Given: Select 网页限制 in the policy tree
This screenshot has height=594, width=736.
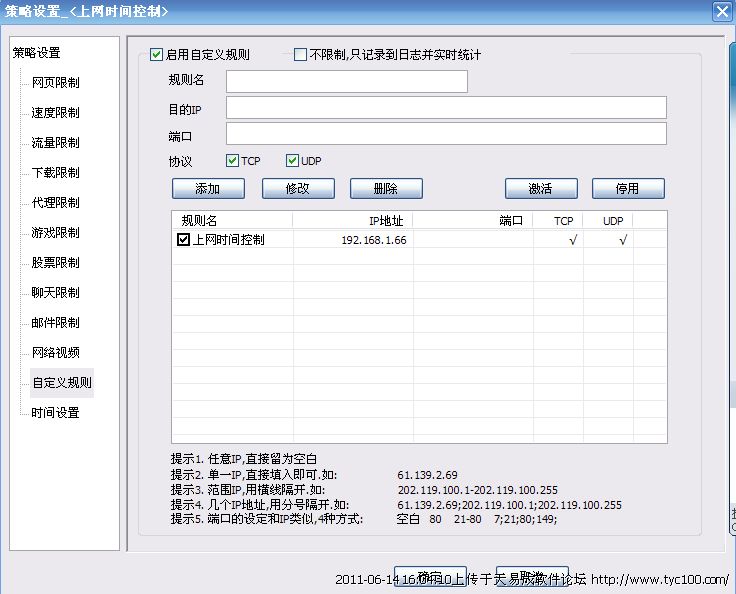Looking at the screenshot, I should click(55, 83).
